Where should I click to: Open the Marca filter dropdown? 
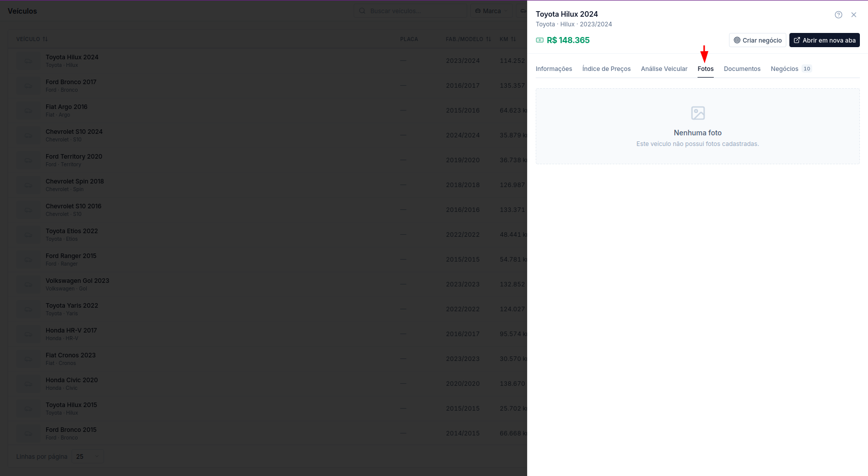coord(492,11)
